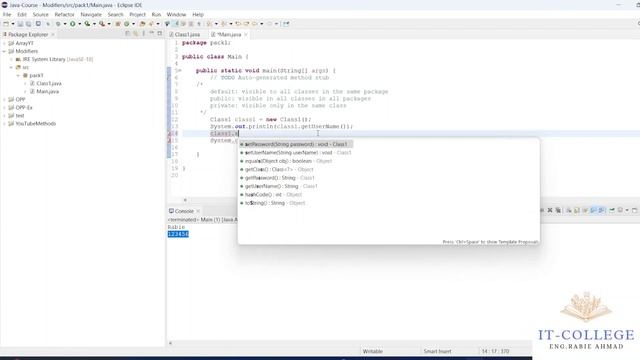The height and width of the screenshot is (360, 640).
Task: Choose hashCode() proposal
Action: tap(271, 195)
